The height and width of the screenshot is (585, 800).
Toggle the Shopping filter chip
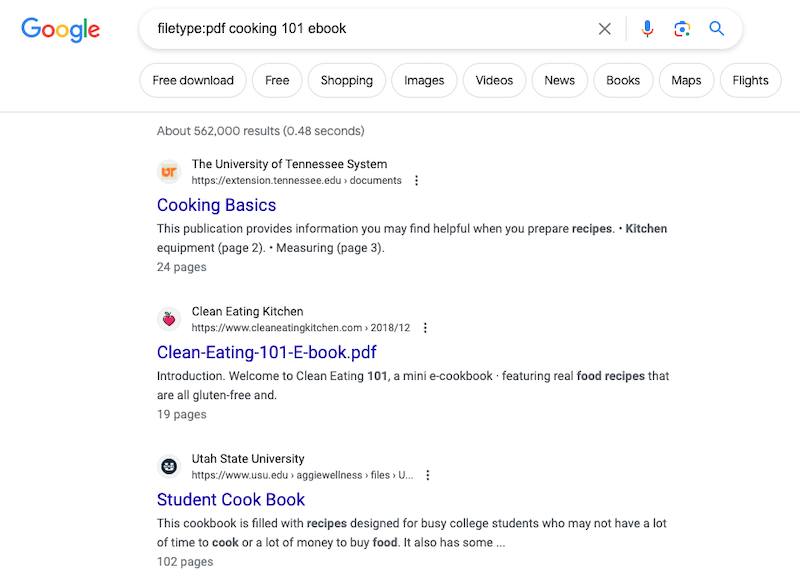346,80
